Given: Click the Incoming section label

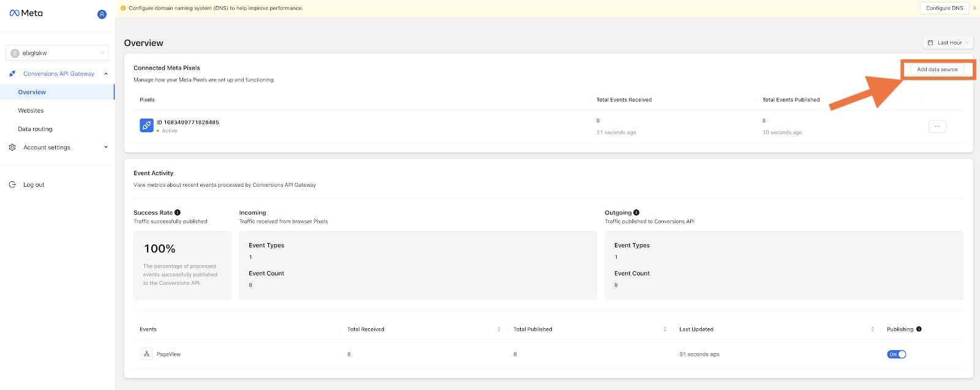Looking at the screenshot, I should 252,212.
